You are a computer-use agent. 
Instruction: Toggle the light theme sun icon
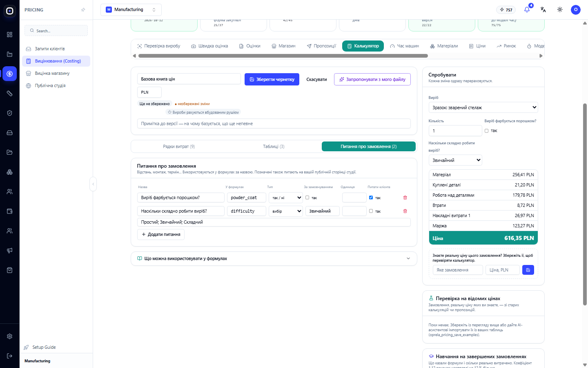pos(560,10)
